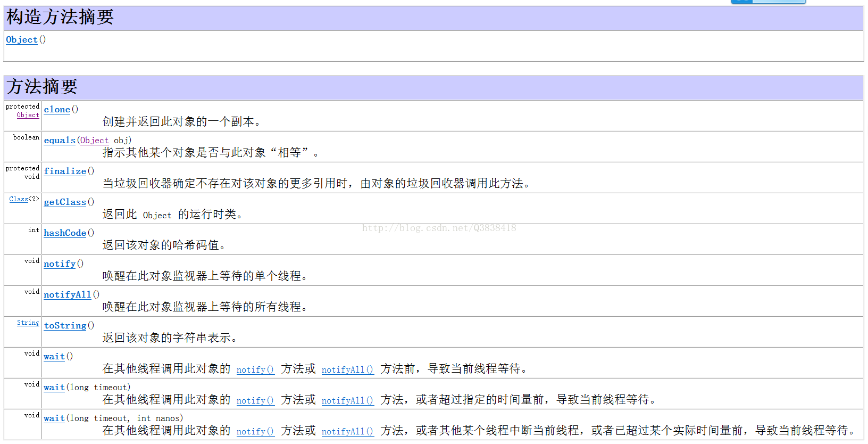Click the Class return type link
The width and height of the screenshot is (868, 444).
[x=19, y=199]
